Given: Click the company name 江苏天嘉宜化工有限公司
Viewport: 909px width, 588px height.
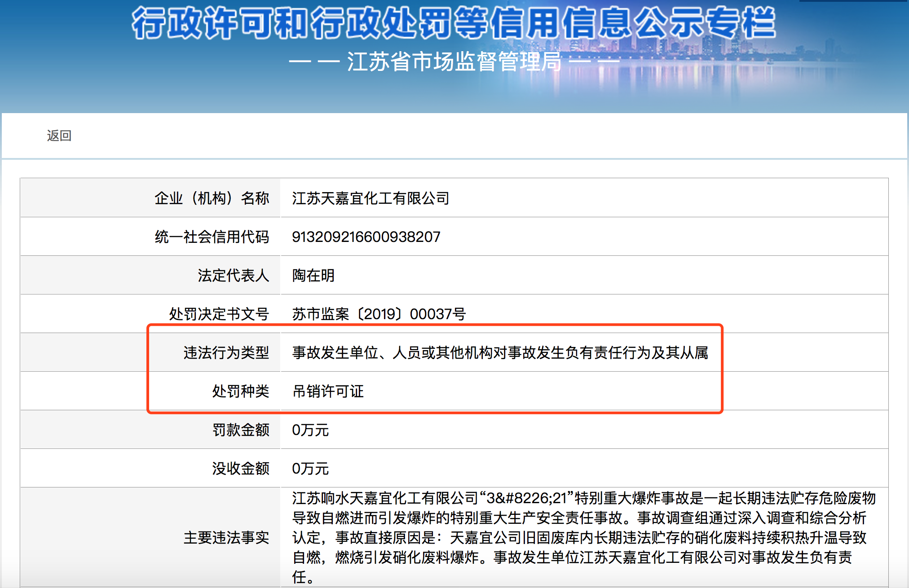Looking at the screenshot, I should 371,198.
